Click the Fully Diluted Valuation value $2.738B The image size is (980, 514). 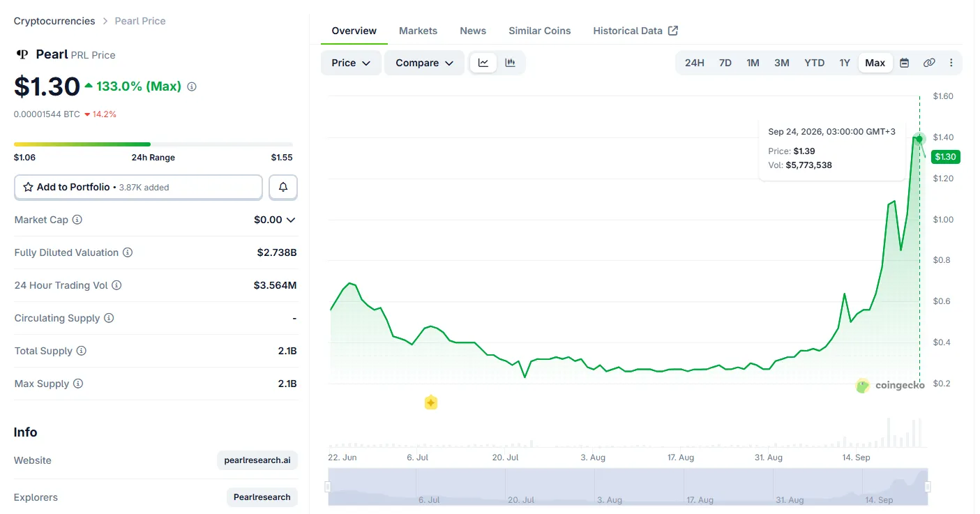pos(277,252)
